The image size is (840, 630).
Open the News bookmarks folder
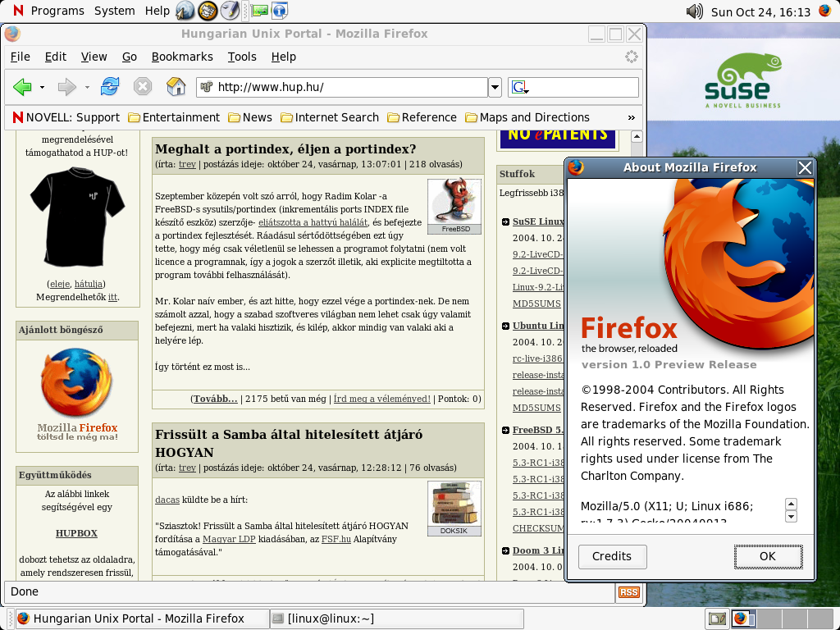(x=250, y=117)
